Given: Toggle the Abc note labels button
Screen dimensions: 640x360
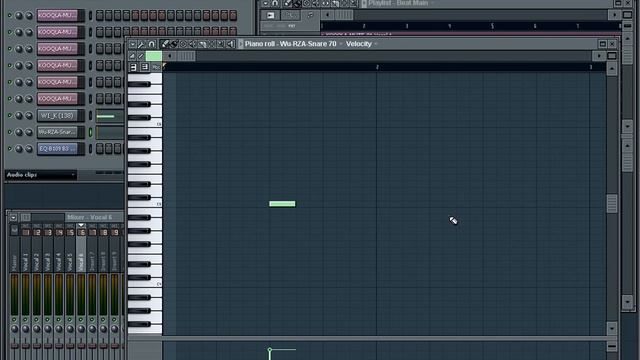Looking at the screenshot, I should [156, 67].
